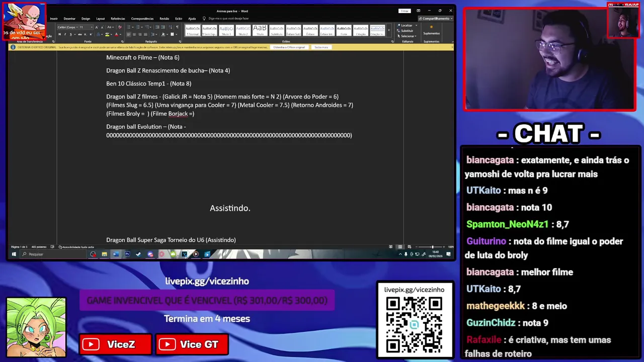Toggle bold formatting in Word ribbon
The height and width of the screenshot is (362, 644).
tap(60, 34)
